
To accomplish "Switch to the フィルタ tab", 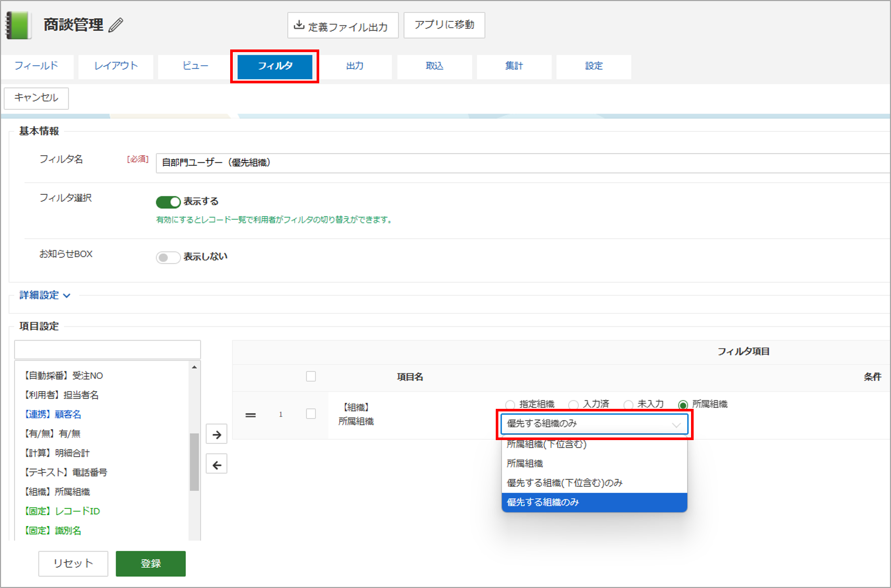I will [275, 66].
